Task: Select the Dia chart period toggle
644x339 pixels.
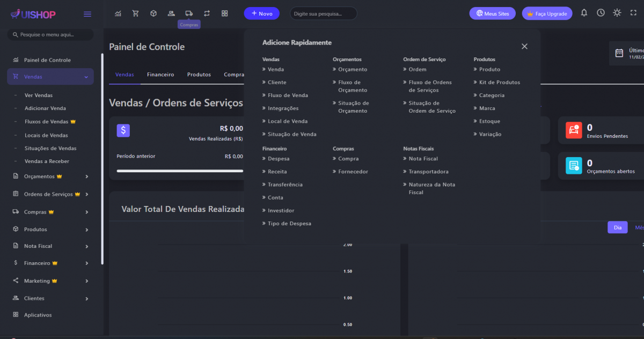Action: 617,227
